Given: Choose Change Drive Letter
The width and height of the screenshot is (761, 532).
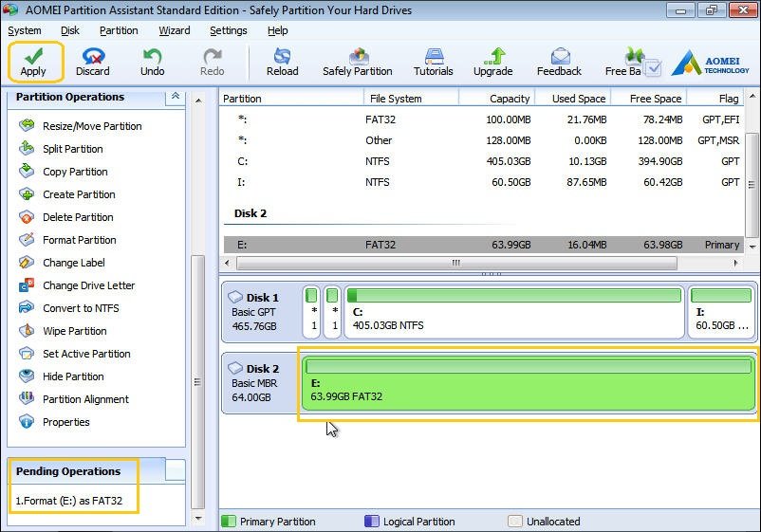Looking at the screenshot, I should [x=77, y=285].
